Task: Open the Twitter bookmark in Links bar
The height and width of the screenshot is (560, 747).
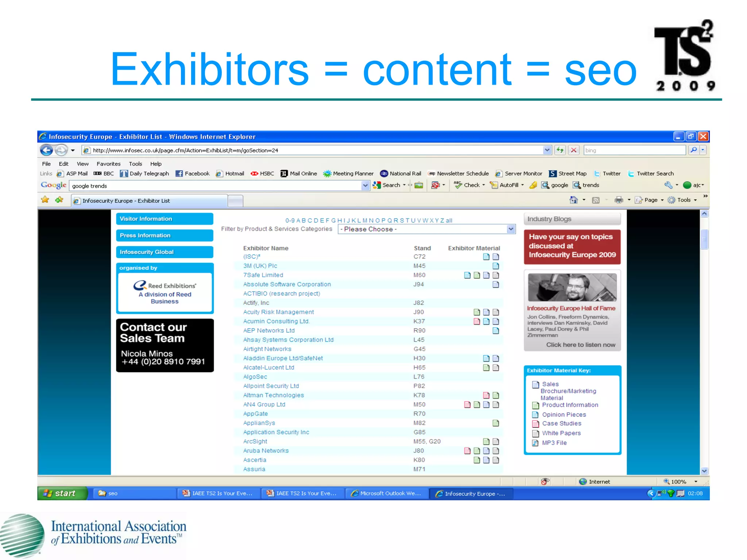Action: (x=607, y=174)
